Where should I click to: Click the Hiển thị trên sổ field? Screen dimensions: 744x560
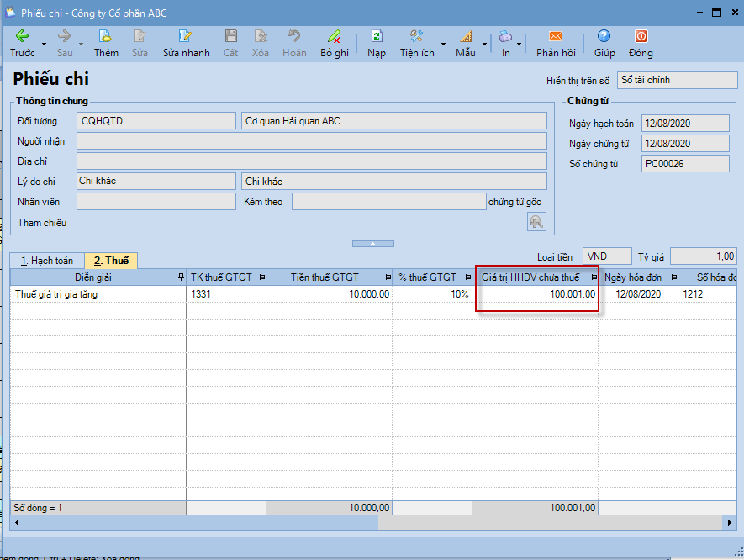tap(677, 80)
